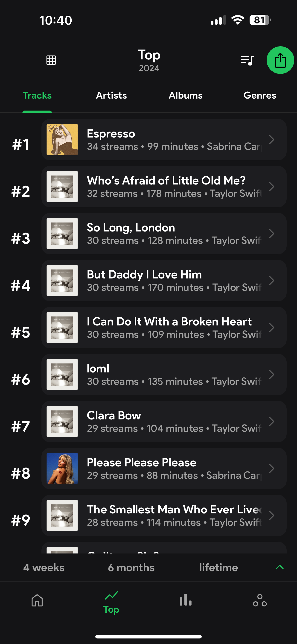297x644 pixels.
Task: Tap the green share button
Action: pos(280,60)
